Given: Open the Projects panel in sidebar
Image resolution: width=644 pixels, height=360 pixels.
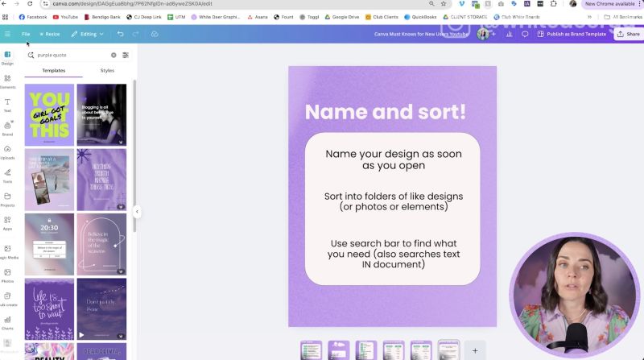Looking at the screenshot, I should pos(7,200).
